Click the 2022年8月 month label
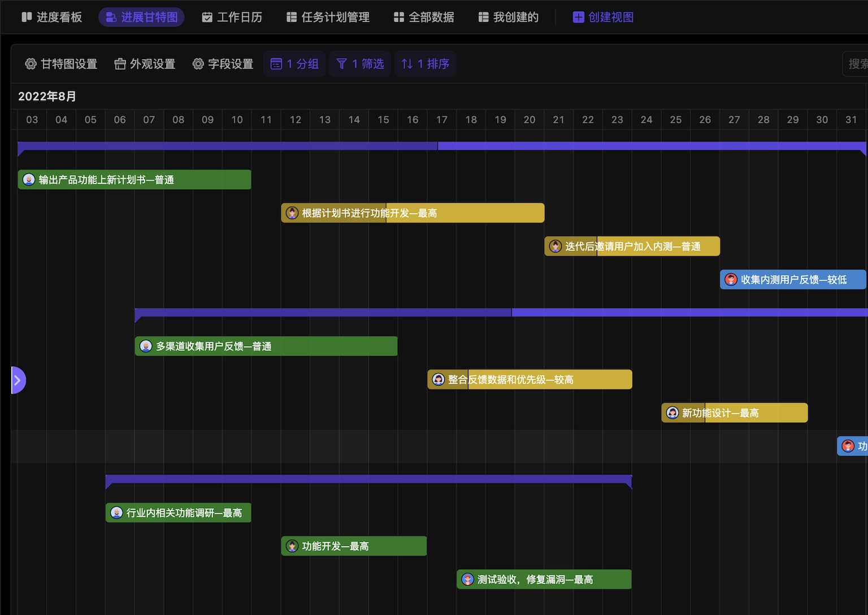The width and height of the screenshot is (868, 615). tap(47, 96)
